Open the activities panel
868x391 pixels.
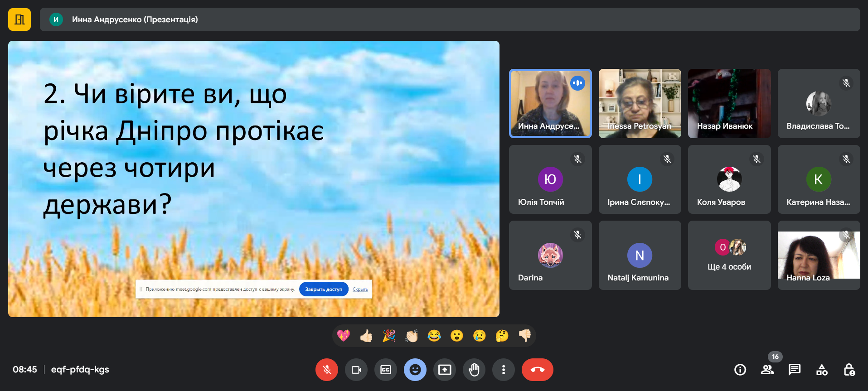point(822,370)
